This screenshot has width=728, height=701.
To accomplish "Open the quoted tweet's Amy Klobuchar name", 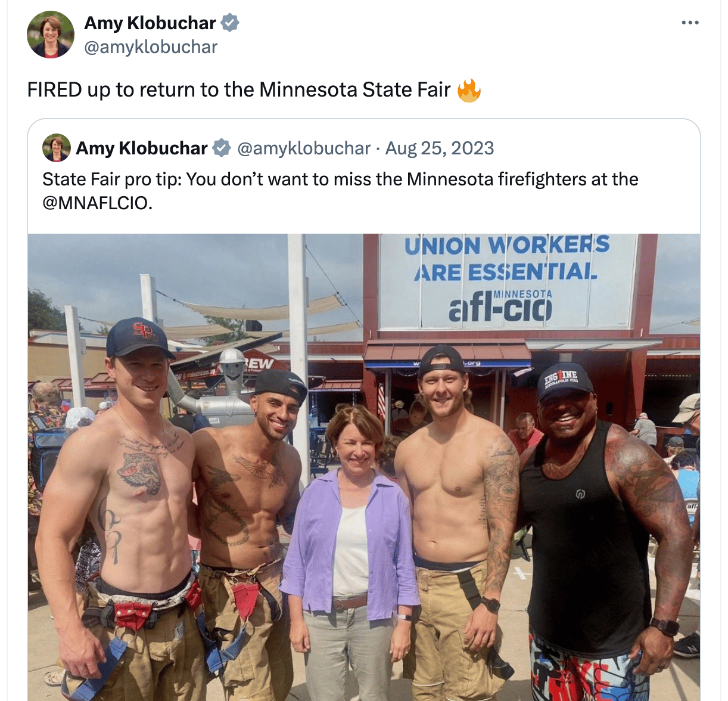I will pyautogui.click(x=142, y=148).
